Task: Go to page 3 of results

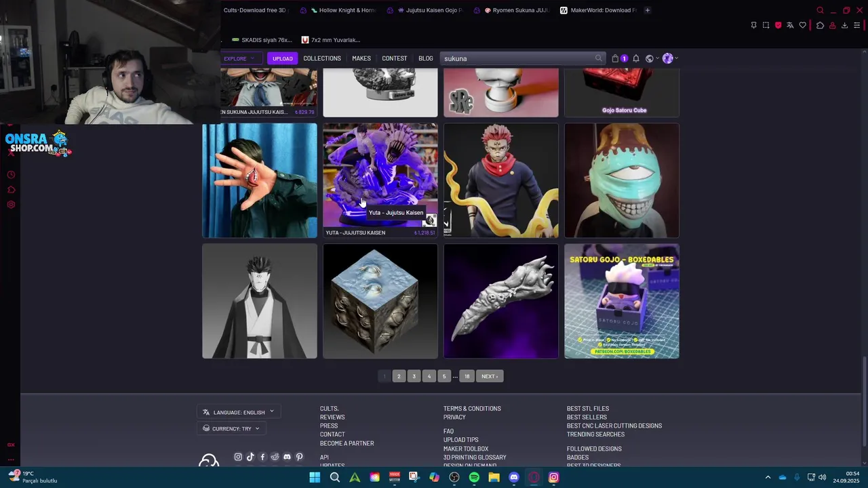Action: coord(414,376)
